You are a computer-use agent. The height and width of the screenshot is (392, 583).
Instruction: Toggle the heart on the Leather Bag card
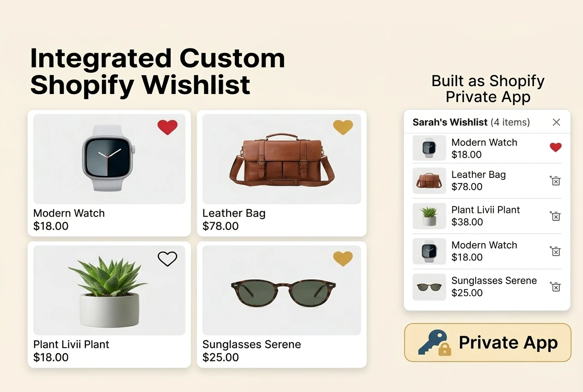coord(343,127)
